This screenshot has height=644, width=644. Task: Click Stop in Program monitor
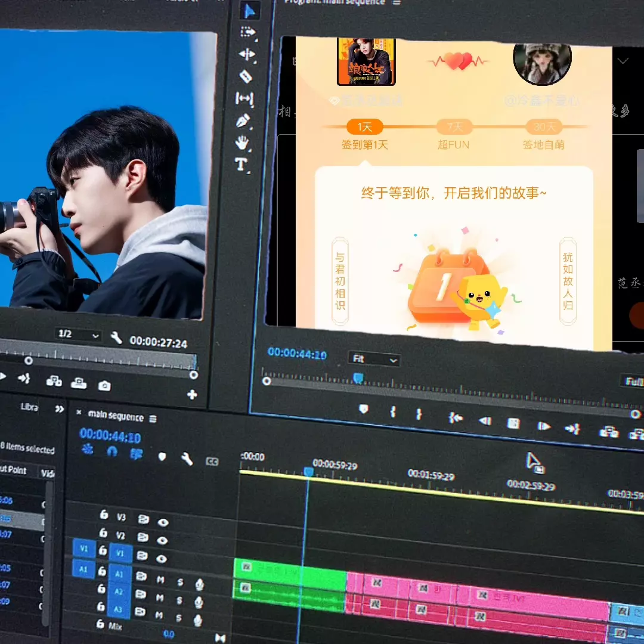[x=513, y=423]
